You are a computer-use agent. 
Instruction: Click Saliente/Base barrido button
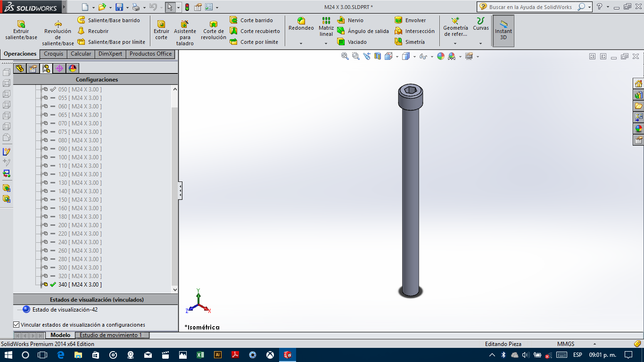(x=108, y=20)
